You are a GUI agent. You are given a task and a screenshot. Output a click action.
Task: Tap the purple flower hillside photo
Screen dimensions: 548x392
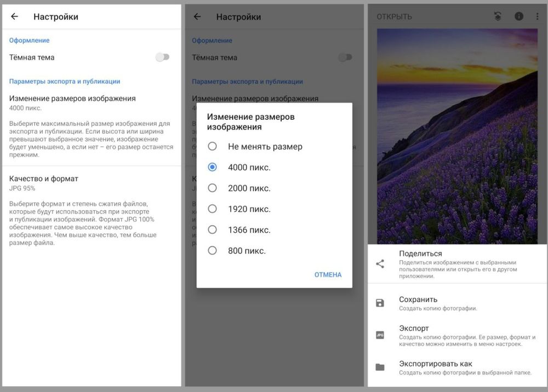[x=457, y=136]
